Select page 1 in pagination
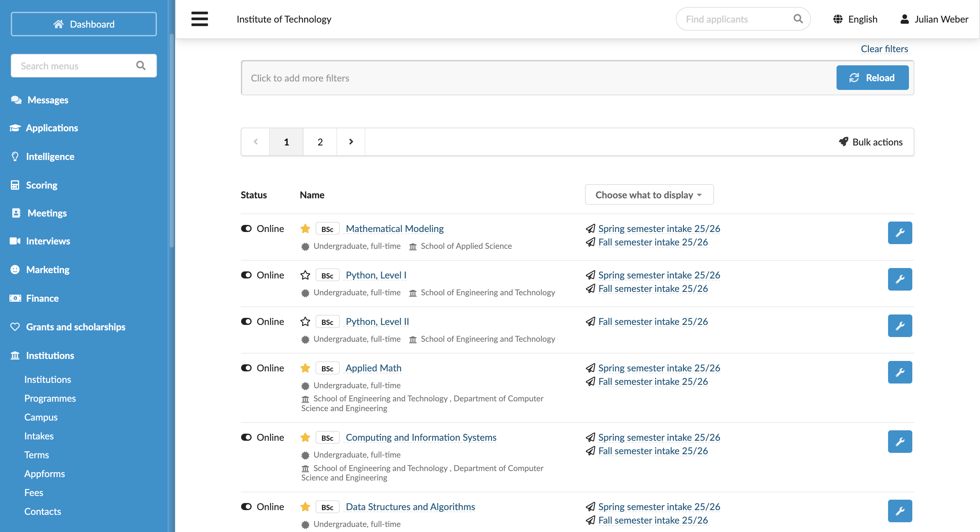This screenshot has width=980, height=532. 286,141
